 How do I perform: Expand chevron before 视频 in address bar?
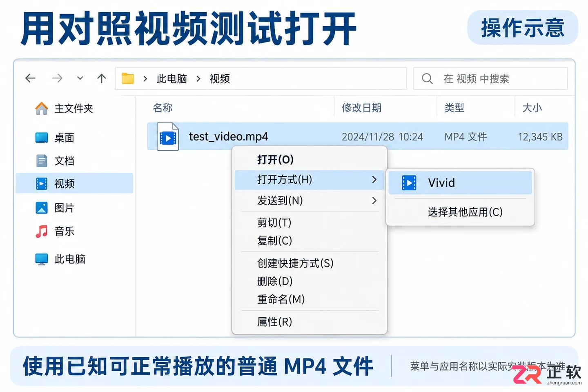(x=198, y=79)
